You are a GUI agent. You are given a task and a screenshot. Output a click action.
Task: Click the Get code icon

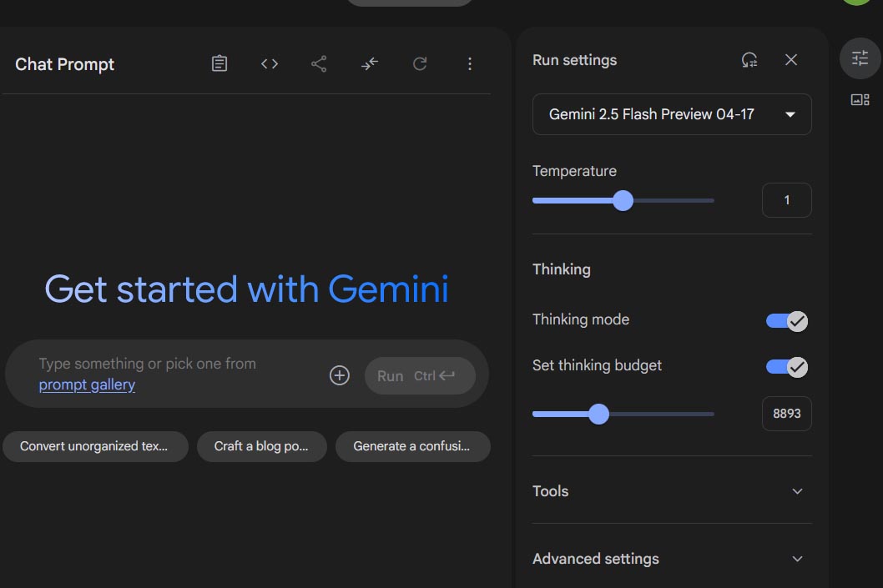[x=269, y=64]
